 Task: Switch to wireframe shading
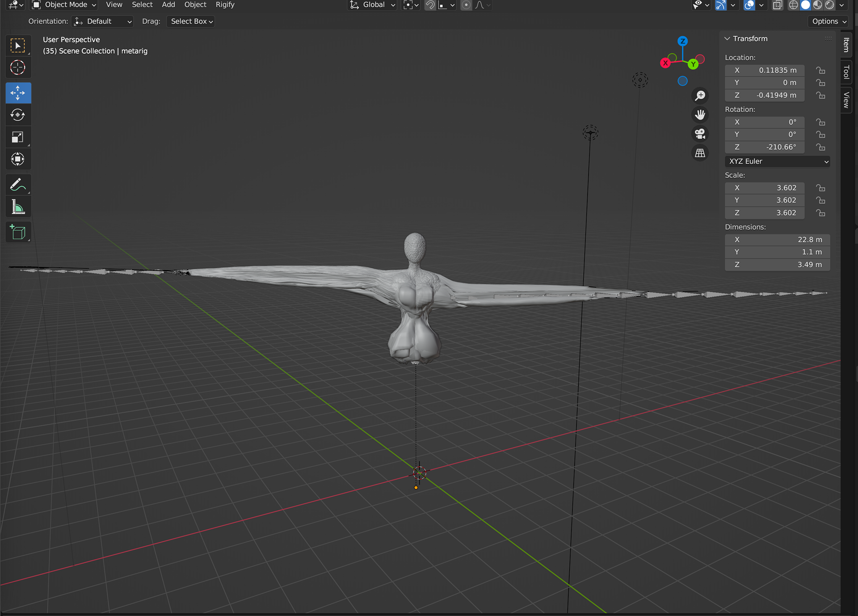tap(793, 5)
